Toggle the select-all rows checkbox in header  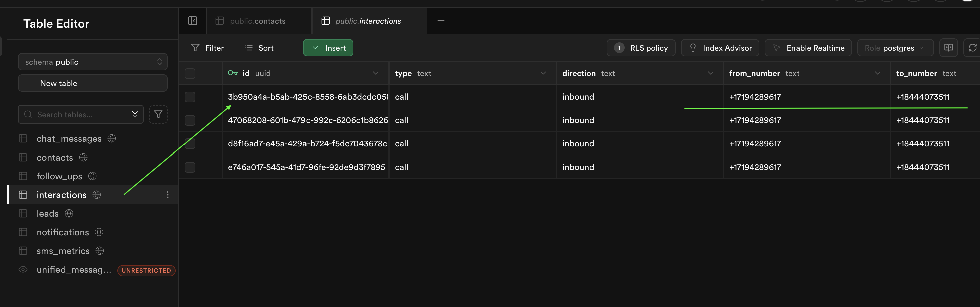point(190,73)
